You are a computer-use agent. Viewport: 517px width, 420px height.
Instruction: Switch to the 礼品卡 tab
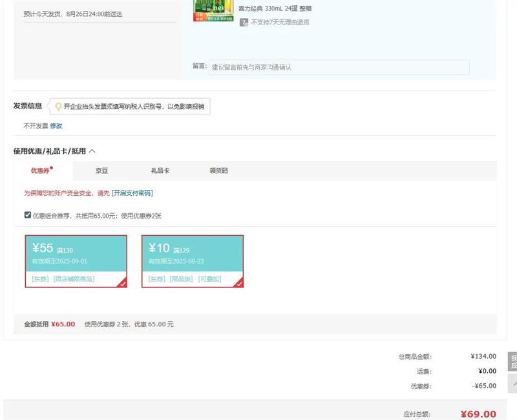160,171
